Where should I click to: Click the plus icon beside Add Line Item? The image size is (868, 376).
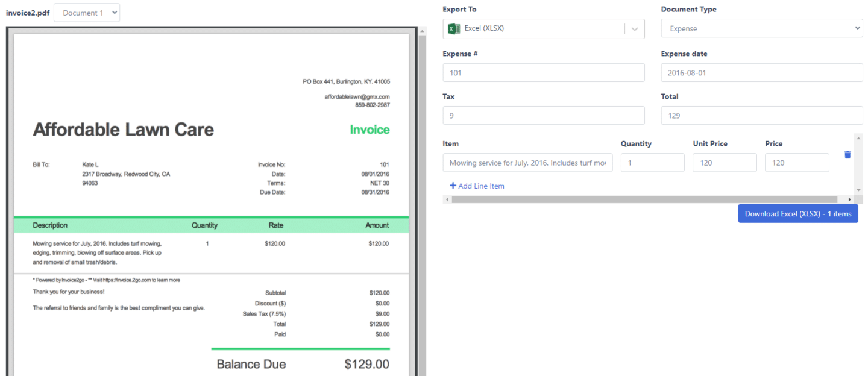click(453, 186)
